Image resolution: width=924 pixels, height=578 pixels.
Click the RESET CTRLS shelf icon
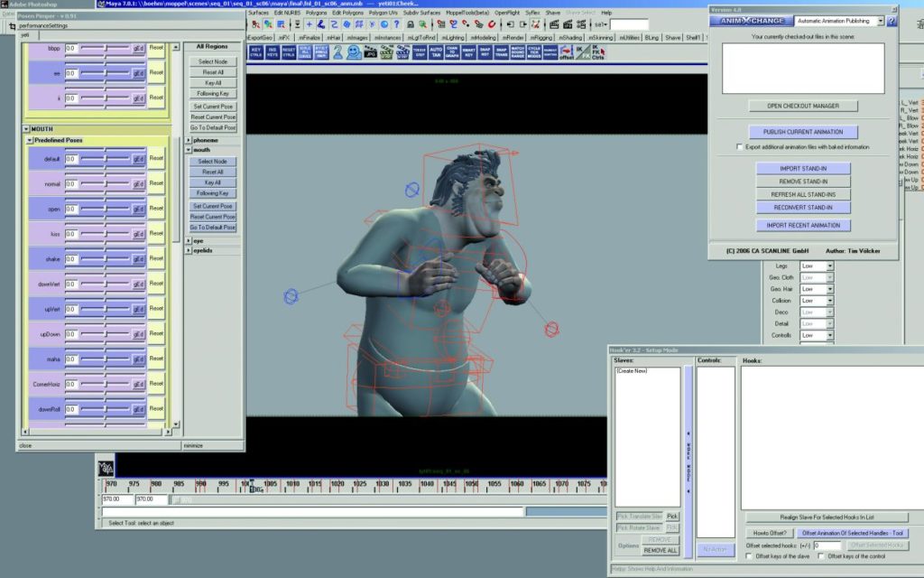coord(288,51)
